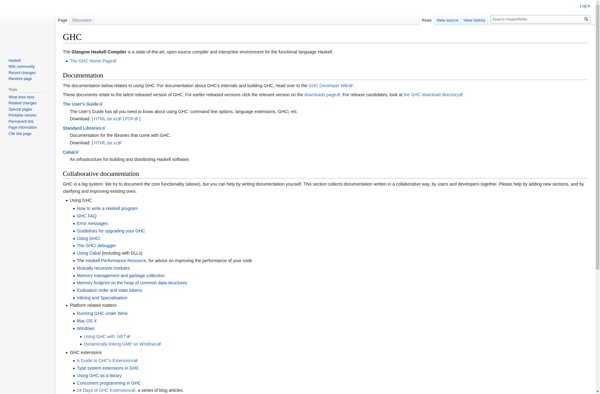Open Haskell Performance Resource link
600x394 pixels.
click(x=116, y=261)
